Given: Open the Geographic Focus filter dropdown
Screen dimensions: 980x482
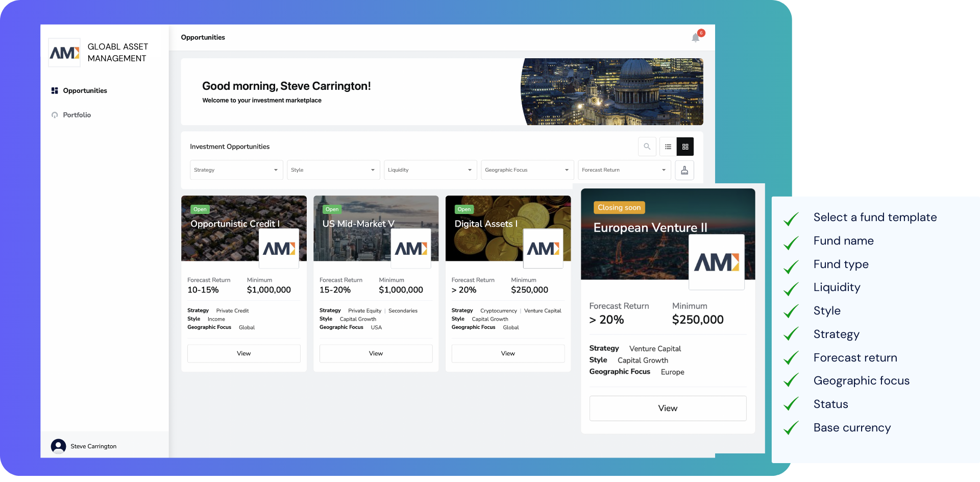Looking at the screenshot, I should (x=527, y=170).
